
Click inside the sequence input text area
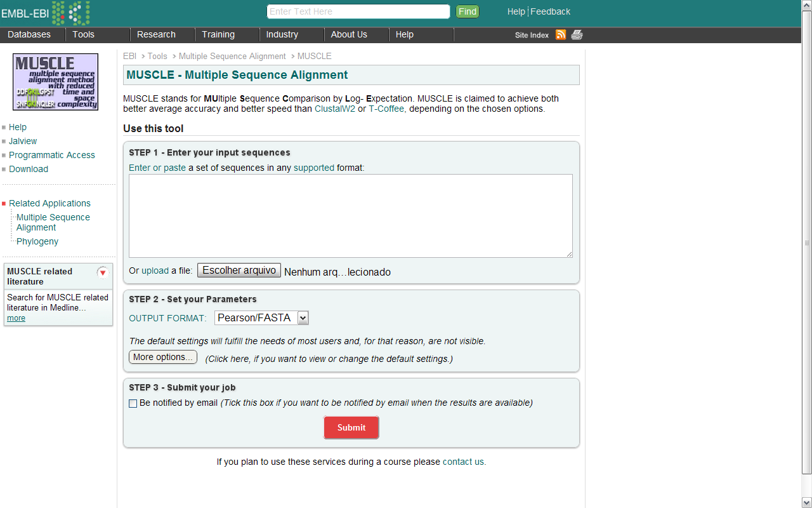(x=351, y=216)
